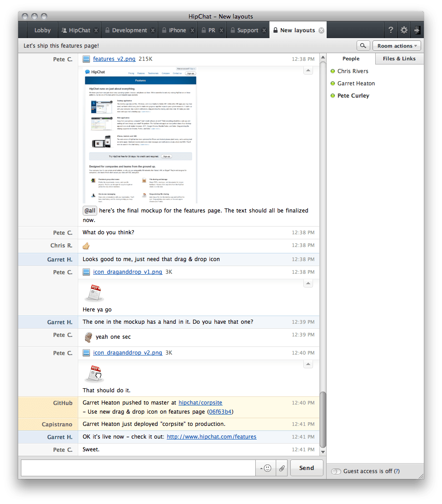Click the image icon beside features_v2.png
Viewport: 442px width, 504px height.
86,59
